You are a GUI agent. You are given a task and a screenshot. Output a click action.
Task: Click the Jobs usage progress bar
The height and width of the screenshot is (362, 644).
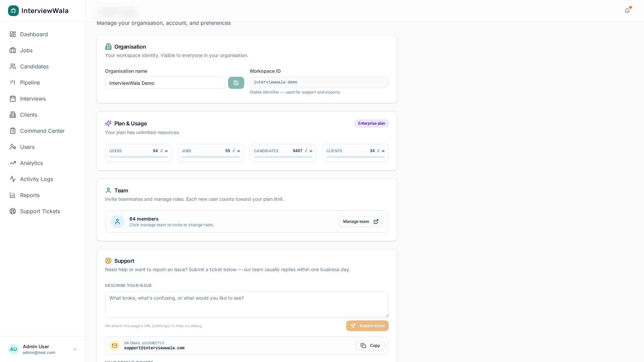tap(211, 157)
